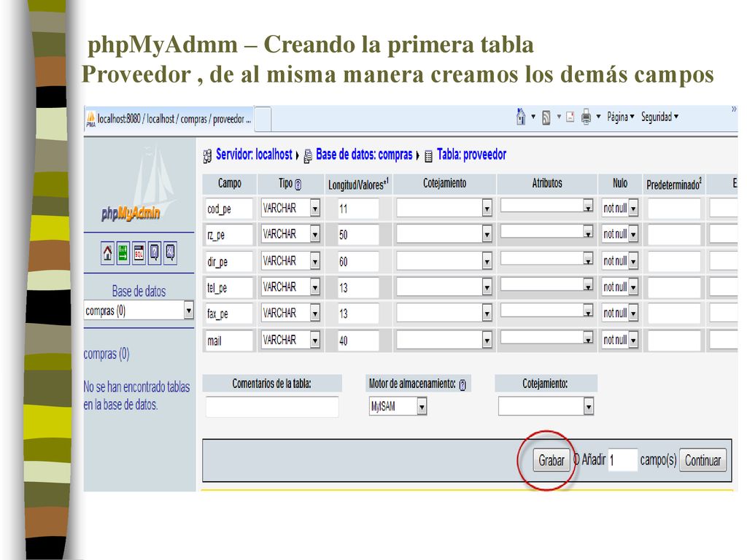Click the length field with value 50
747x560 pixels.
click(x=357, y=235)
